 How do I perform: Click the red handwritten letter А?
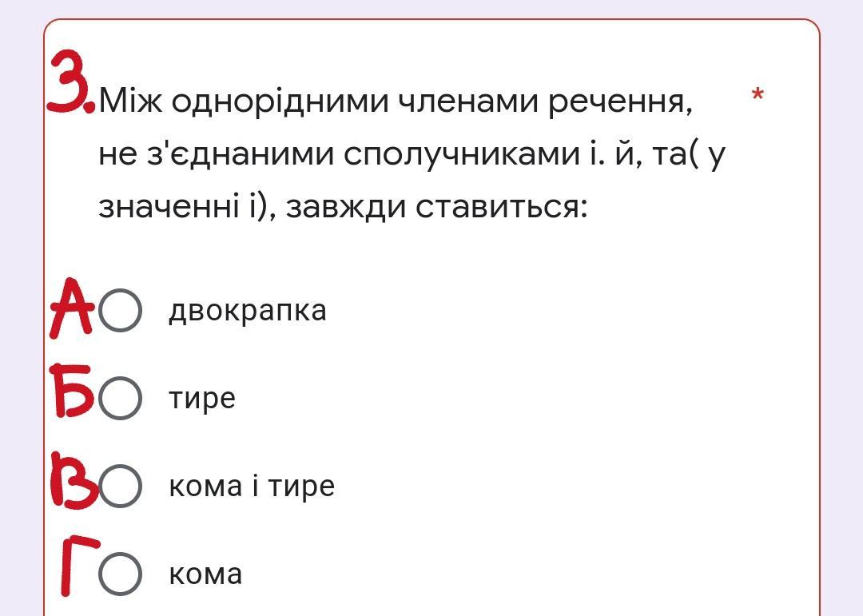tap(72, 308)
